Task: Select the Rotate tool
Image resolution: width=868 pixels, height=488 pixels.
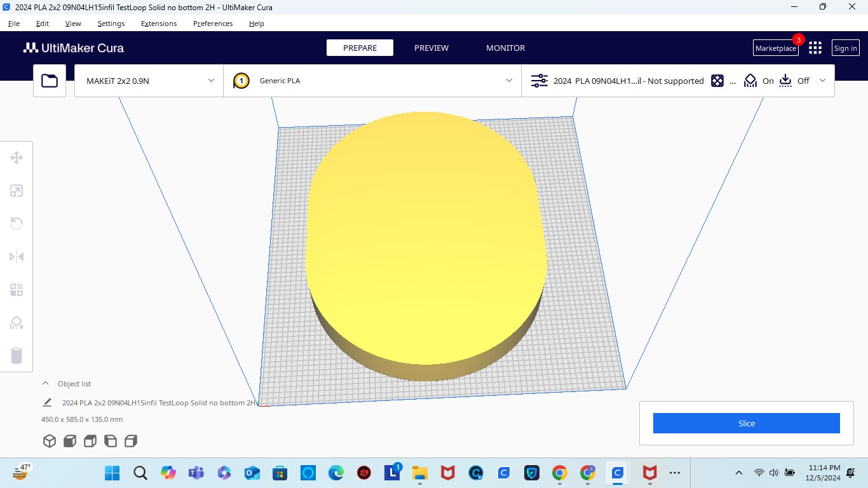Action: (x=17, y=224)
